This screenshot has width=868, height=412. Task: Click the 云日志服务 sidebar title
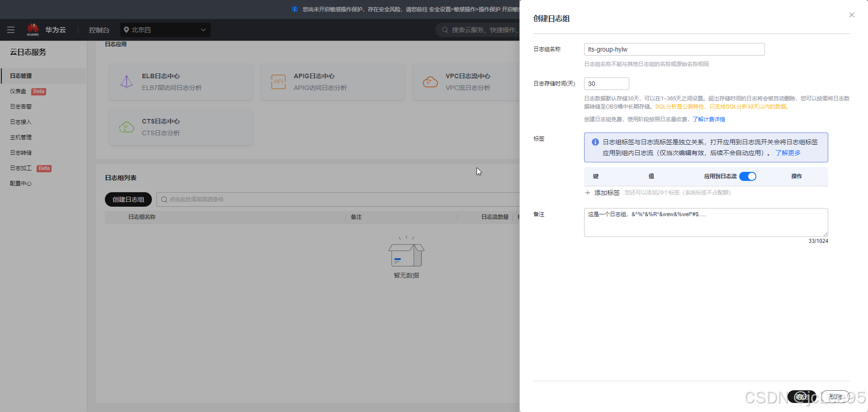[28, 52]
